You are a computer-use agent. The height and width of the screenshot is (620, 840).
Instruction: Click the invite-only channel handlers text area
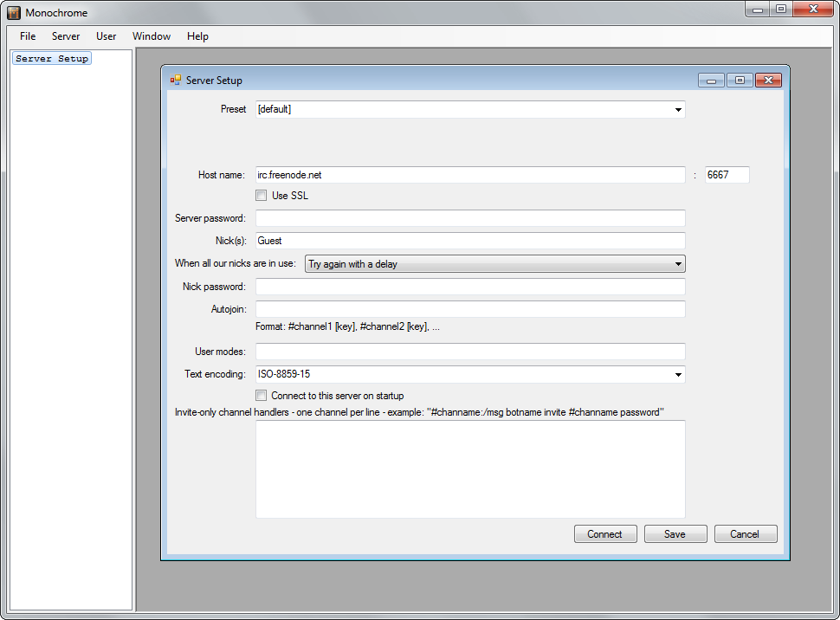(x=470, y=469)
